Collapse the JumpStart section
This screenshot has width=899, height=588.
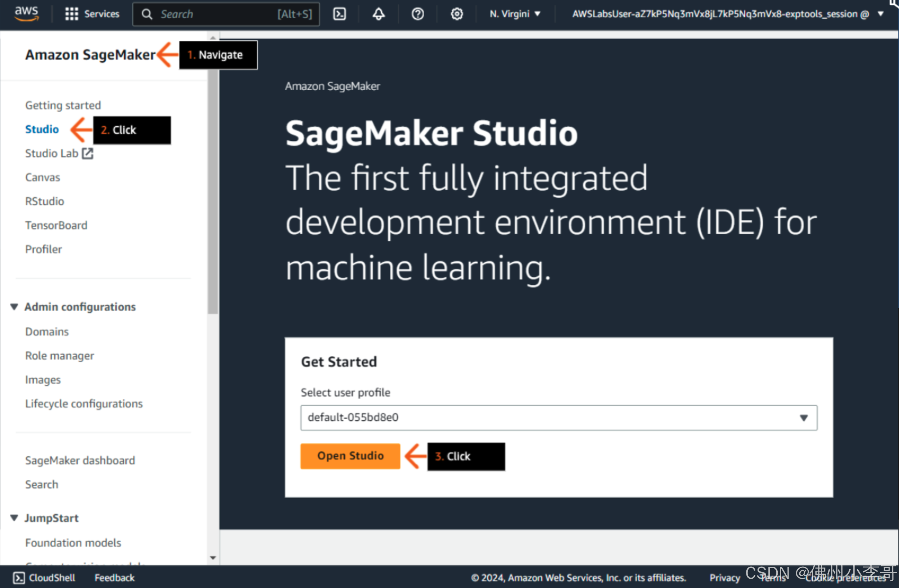click(x=14, y=518)
